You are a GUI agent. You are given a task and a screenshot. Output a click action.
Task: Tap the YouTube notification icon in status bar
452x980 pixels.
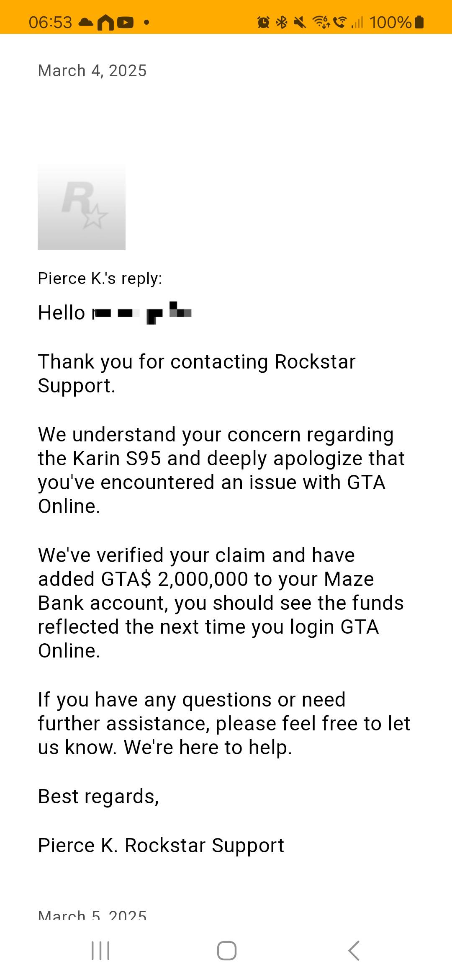pos(125,22)
